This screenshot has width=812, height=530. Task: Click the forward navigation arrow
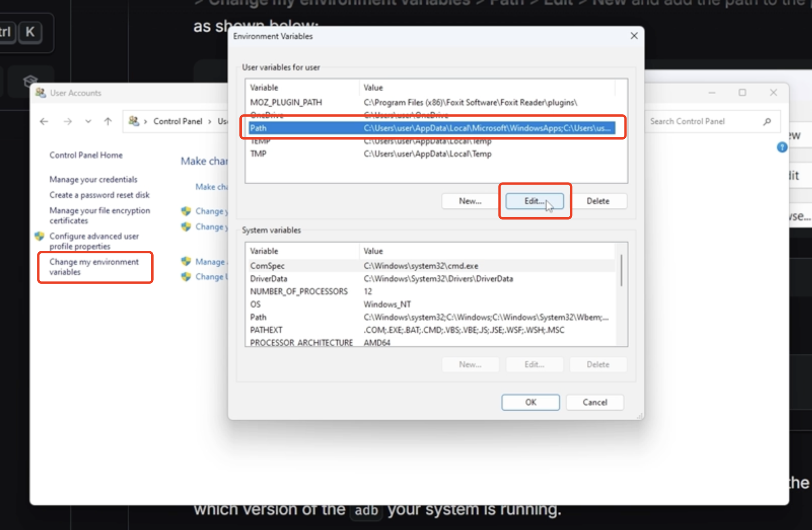point(68,121)
